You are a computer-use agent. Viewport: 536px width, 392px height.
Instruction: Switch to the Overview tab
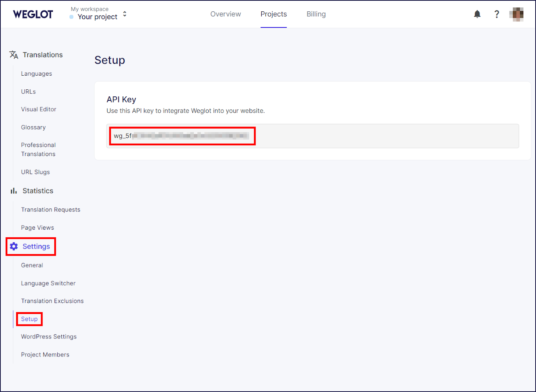click(225, 14)
